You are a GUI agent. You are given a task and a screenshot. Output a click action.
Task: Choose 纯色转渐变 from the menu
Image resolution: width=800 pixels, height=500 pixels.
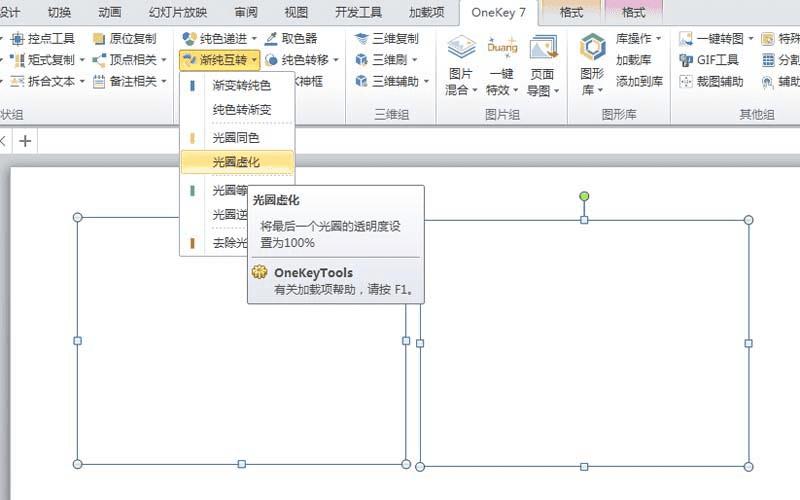click(238, 110)
